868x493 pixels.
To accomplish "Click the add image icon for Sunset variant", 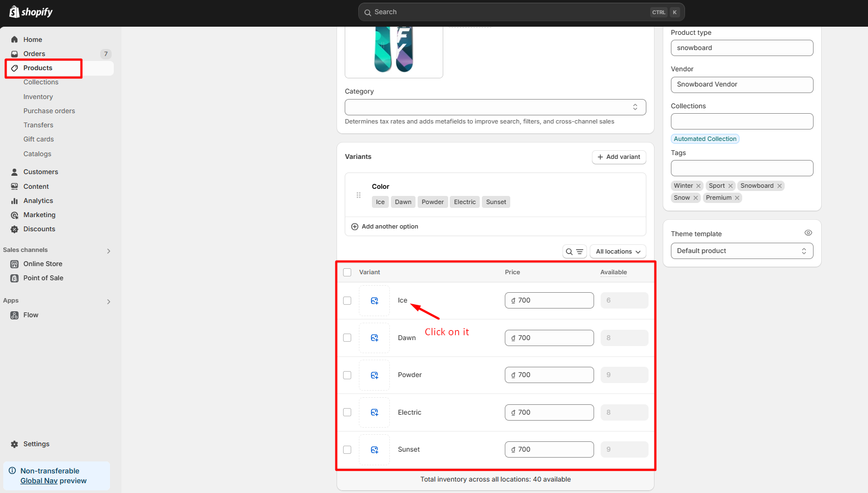I will [375, 450].
